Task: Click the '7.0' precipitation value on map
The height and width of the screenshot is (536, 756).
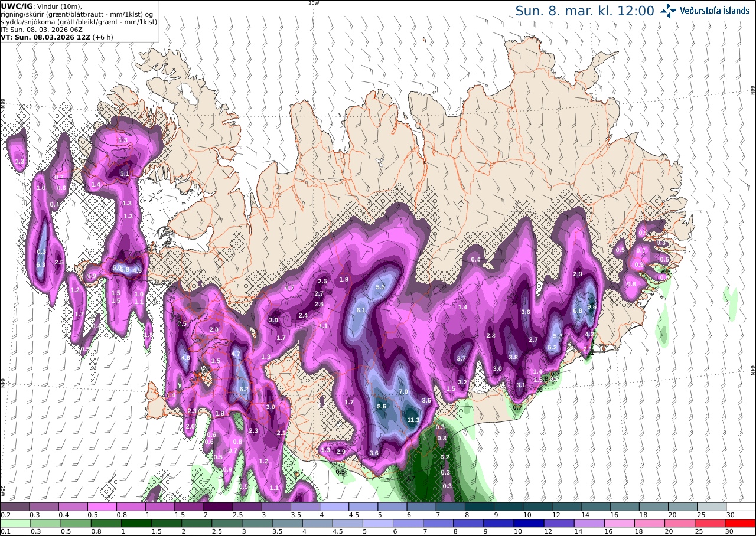Action: (403, 392)
